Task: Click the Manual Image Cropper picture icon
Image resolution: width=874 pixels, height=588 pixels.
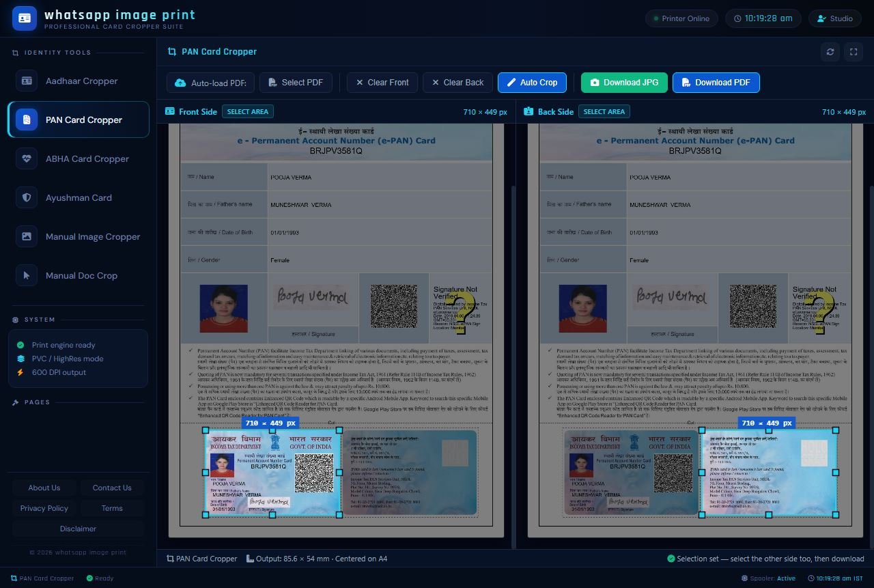Action: pos(27,236)
